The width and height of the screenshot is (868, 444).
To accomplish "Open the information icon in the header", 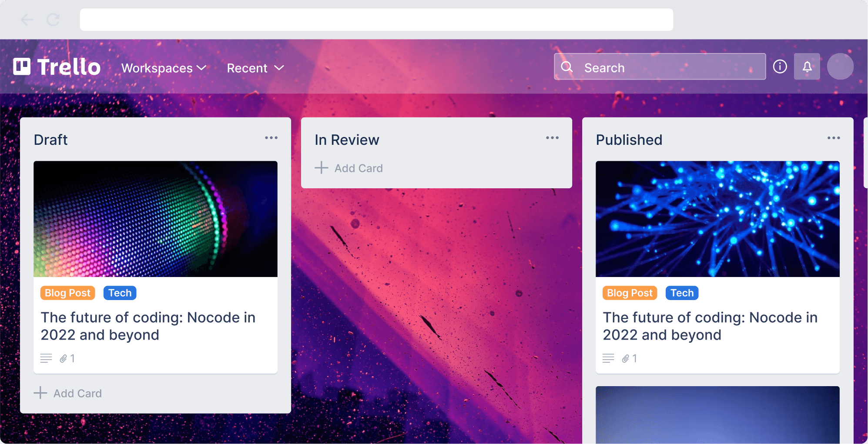I will (x=780, y=67).
